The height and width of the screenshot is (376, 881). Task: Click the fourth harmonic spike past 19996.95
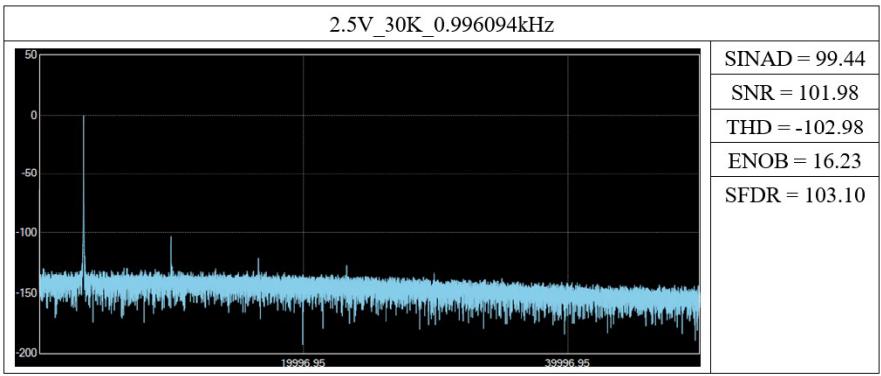pos(346,270)
